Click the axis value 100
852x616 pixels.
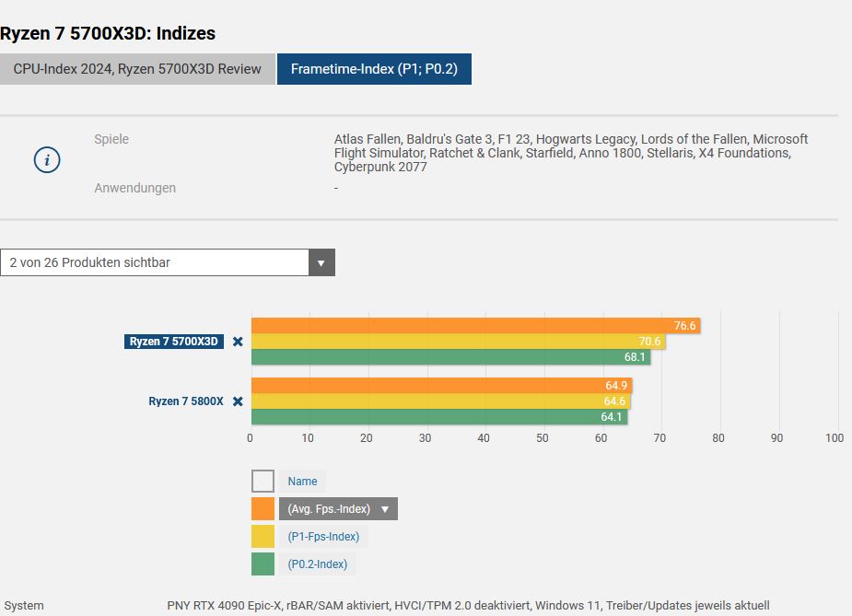pyautogui.click(x=834, y=437)
